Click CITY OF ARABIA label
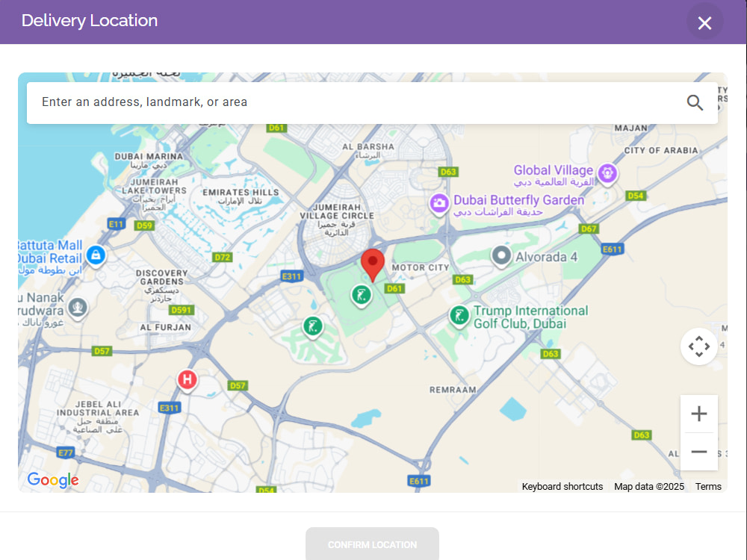The height and width of the screenshot is (560, 747). tap(661, 151)
